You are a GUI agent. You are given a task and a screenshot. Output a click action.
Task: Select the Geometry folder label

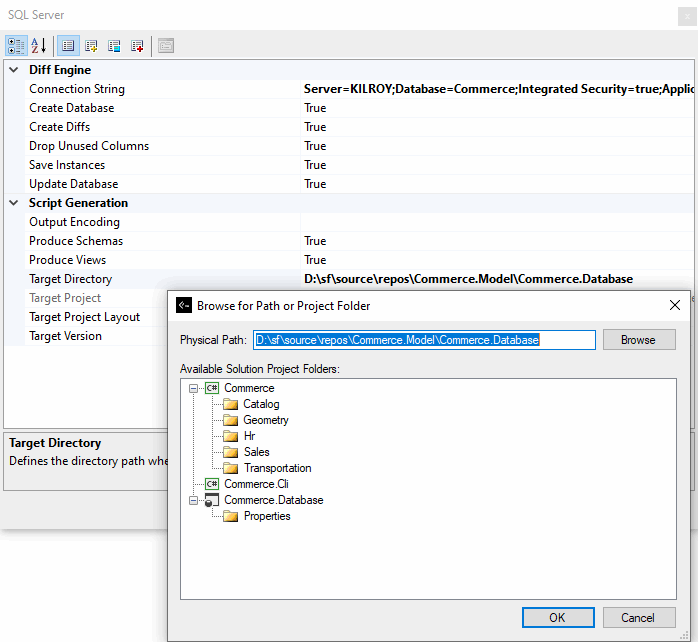click(x=266, y=420)
